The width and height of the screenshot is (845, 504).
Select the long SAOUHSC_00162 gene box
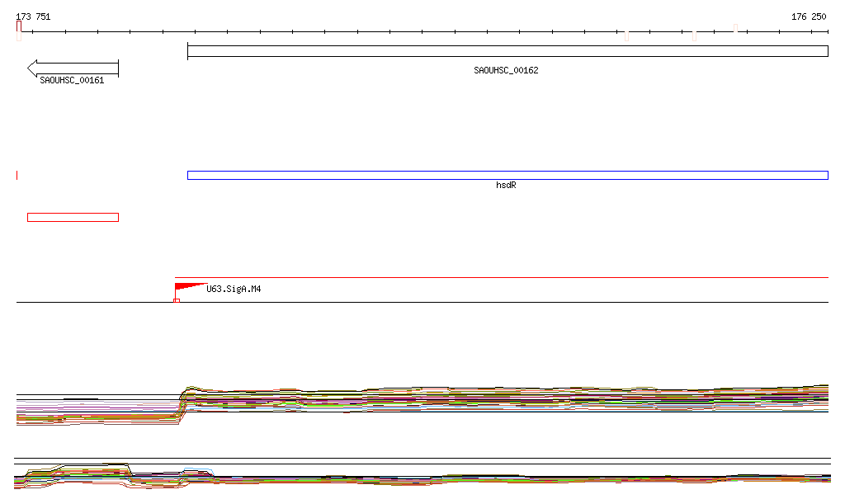coord(507,51)
